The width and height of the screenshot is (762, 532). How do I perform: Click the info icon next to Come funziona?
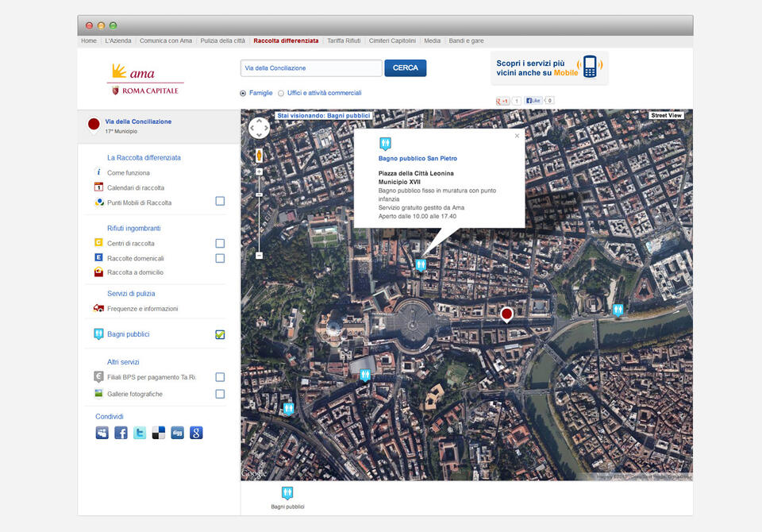coord(98,172)
